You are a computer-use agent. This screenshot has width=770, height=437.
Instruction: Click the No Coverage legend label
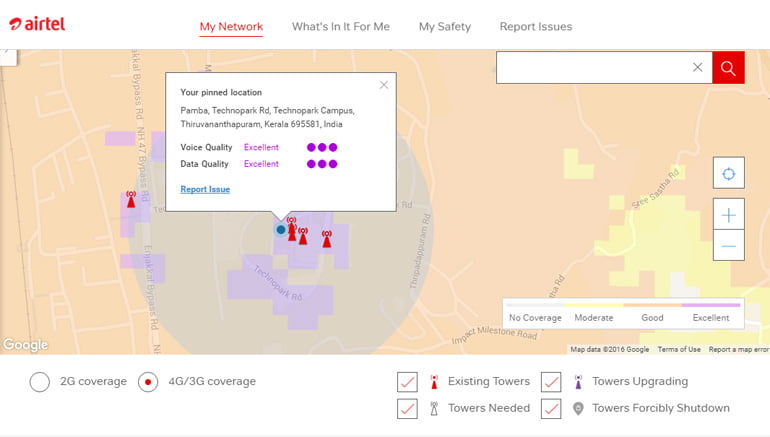[535, 318]
